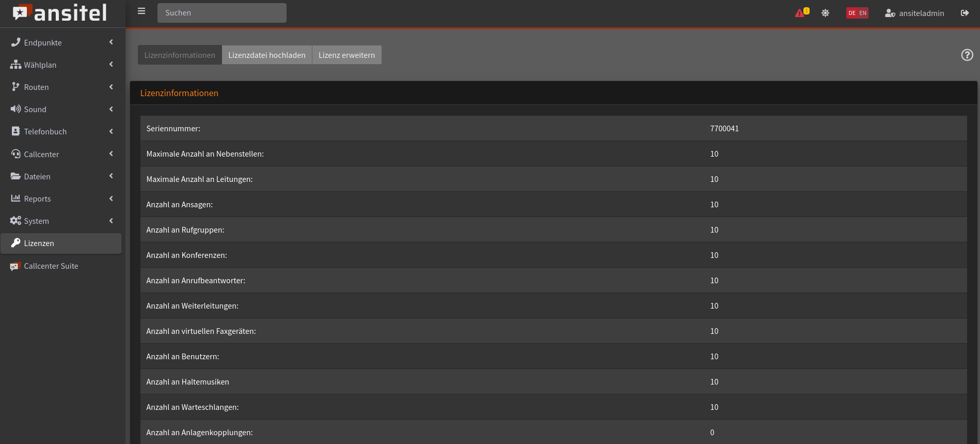Click the ansitel logo
This screenshot has height=444, width=980.
click(60, 13)
